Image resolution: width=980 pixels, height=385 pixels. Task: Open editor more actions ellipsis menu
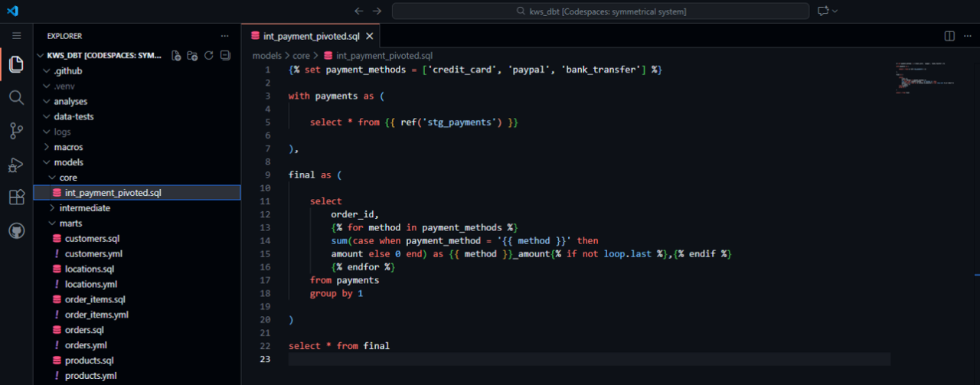coord(966,36)
